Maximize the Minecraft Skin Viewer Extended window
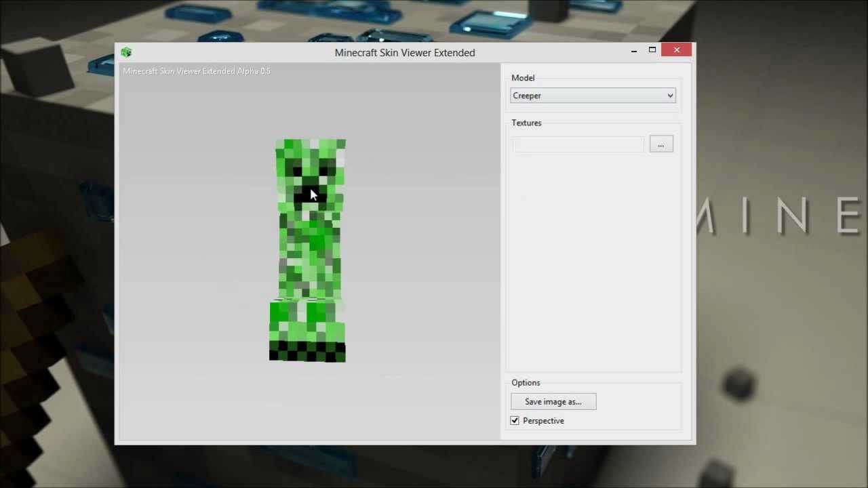 [x=652, y=50]
